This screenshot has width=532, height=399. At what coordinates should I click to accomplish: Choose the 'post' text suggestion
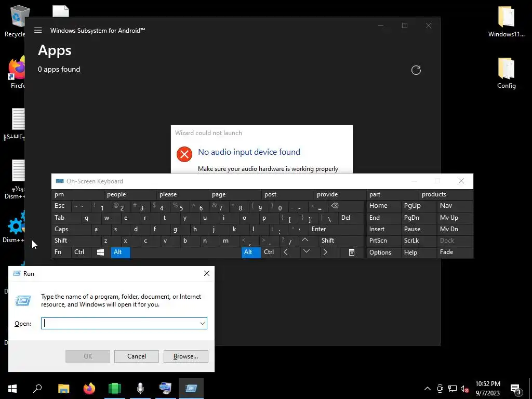[x=288, y=194]
